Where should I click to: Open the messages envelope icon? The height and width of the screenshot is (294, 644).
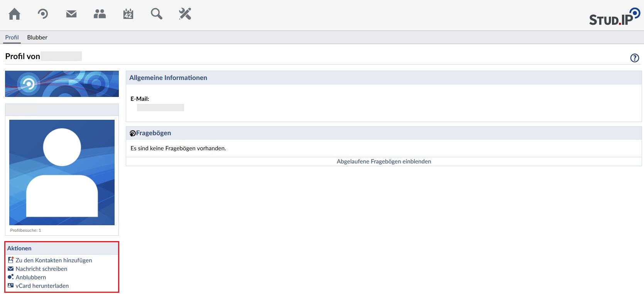click(x=71, y=14)
